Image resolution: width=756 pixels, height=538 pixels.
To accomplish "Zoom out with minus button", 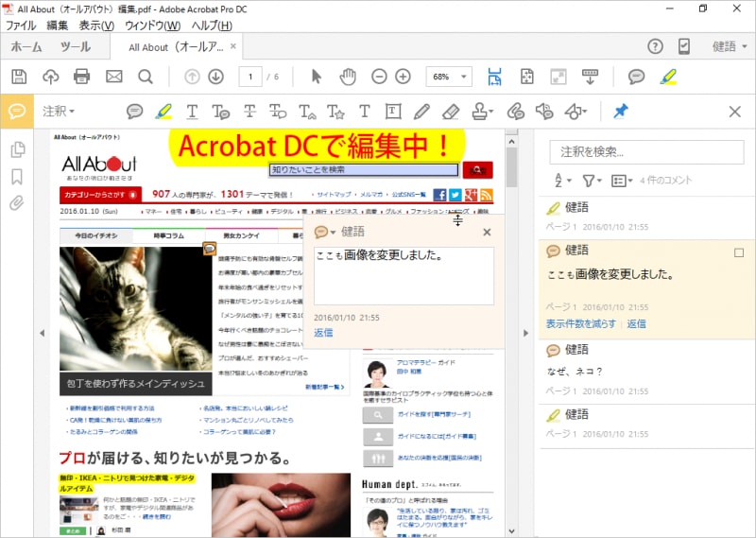I will point(379,77).
